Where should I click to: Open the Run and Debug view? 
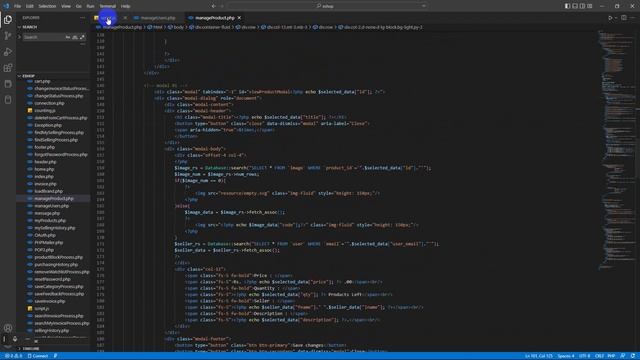[8, 52]
